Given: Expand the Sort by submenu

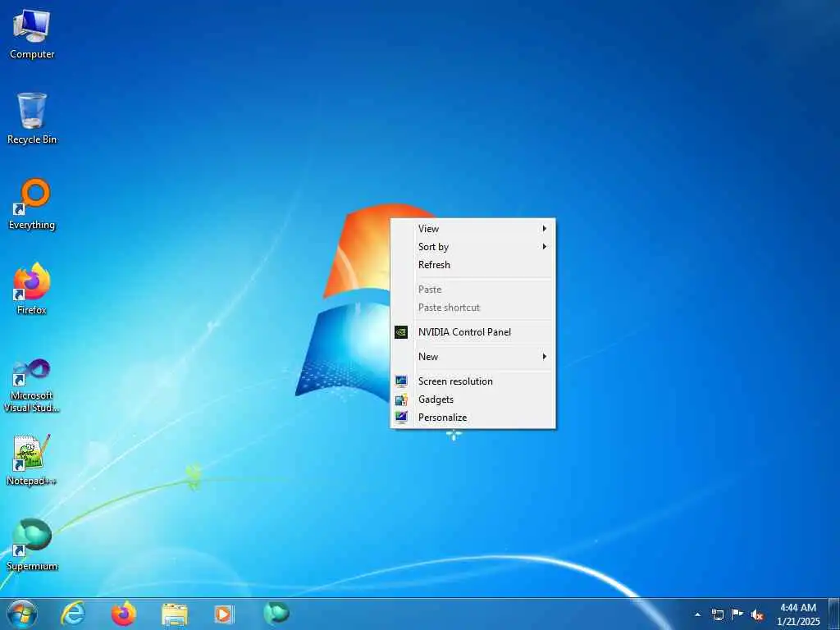Looking at the screenshot, I should [x=473, y=247].
